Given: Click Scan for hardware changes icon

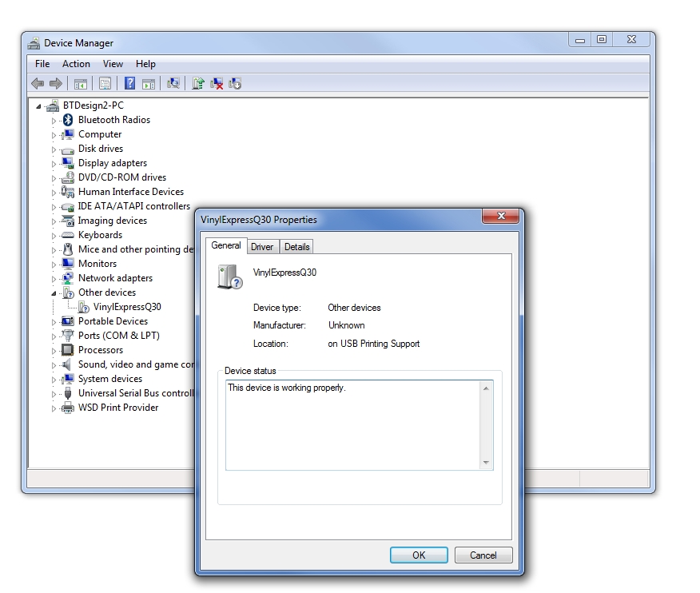Looking at the screenshot, I should click(173, 83).
